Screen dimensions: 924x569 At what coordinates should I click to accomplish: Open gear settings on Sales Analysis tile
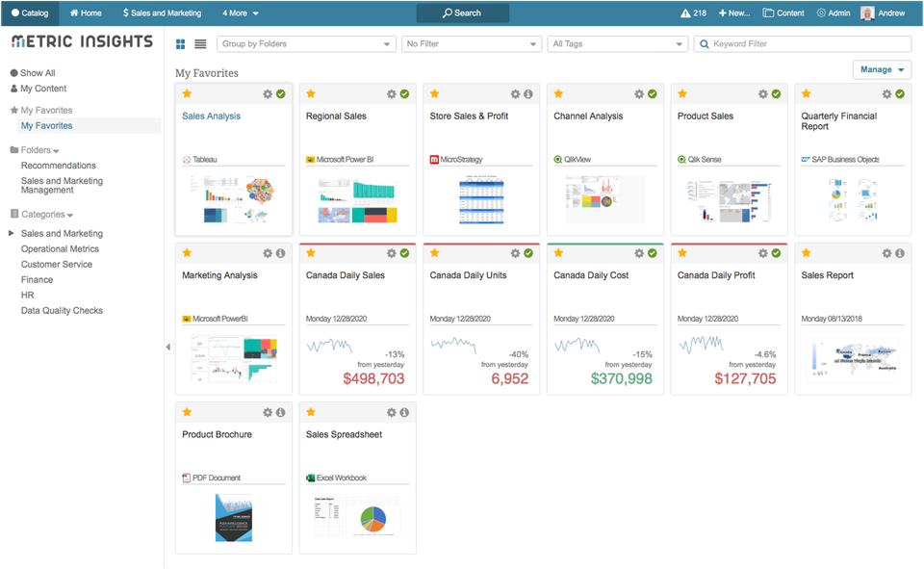[267, 94]
